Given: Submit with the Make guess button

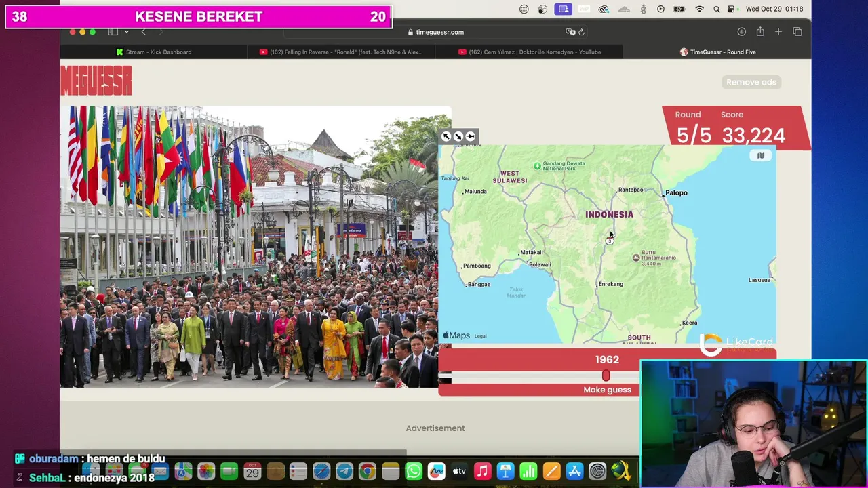Looking at the screenshot, I should (607, 390).
